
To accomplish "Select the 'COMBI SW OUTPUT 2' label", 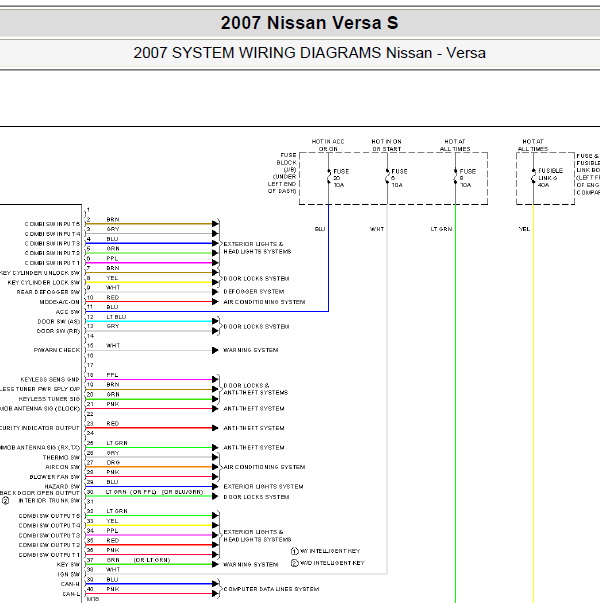I will point(49,545).
